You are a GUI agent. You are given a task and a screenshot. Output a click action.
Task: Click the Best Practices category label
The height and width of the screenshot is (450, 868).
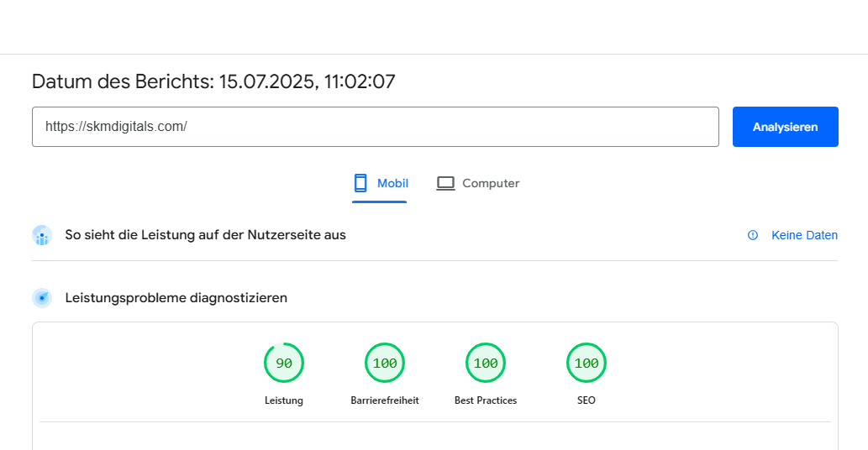(x=486, y=400)
